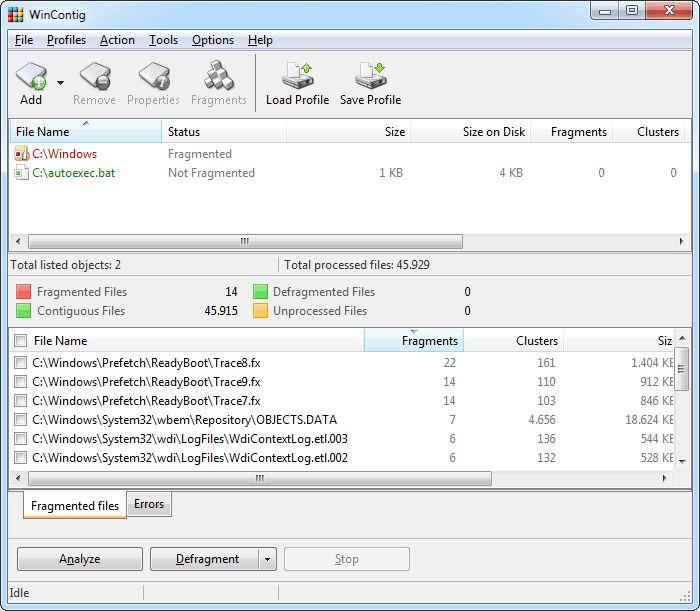The image size is (700, 611).
Task: Select the OBJECTS.DATA file path
Action: (184, 420)
